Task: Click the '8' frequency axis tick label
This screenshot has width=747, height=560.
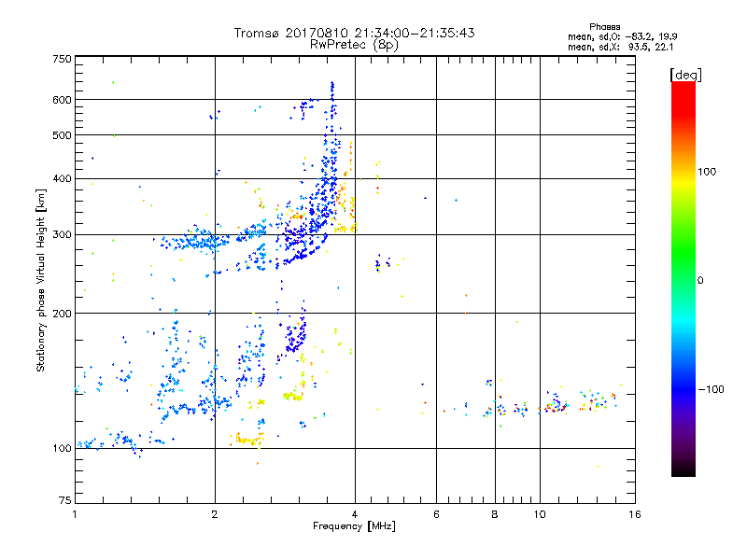Action: (x=495, y=514)
